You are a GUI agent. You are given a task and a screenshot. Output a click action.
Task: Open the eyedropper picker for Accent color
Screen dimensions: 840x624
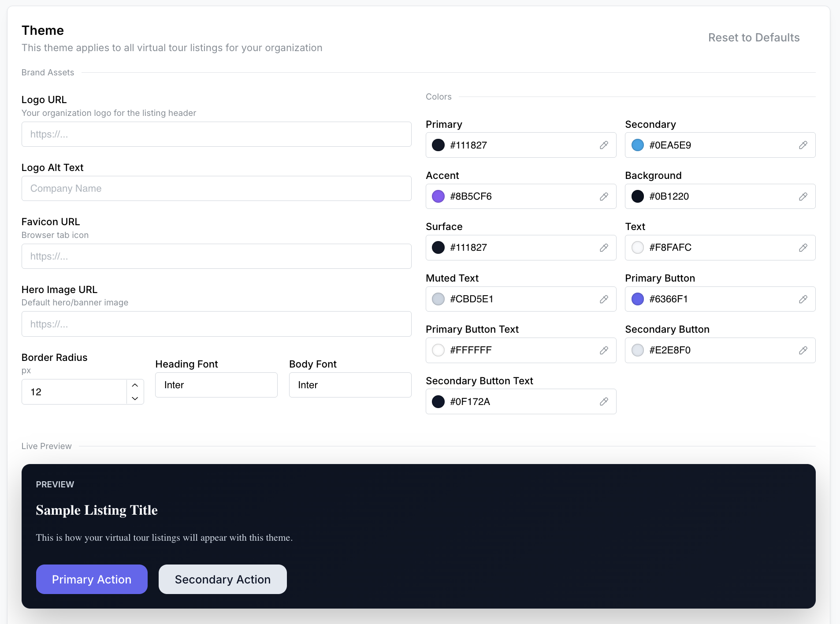(604, 197)
